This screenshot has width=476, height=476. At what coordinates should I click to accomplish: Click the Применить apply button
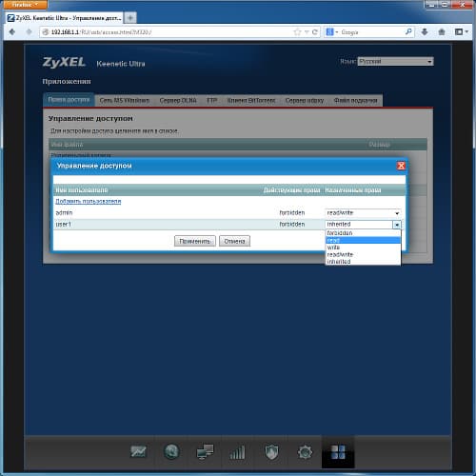195,241
